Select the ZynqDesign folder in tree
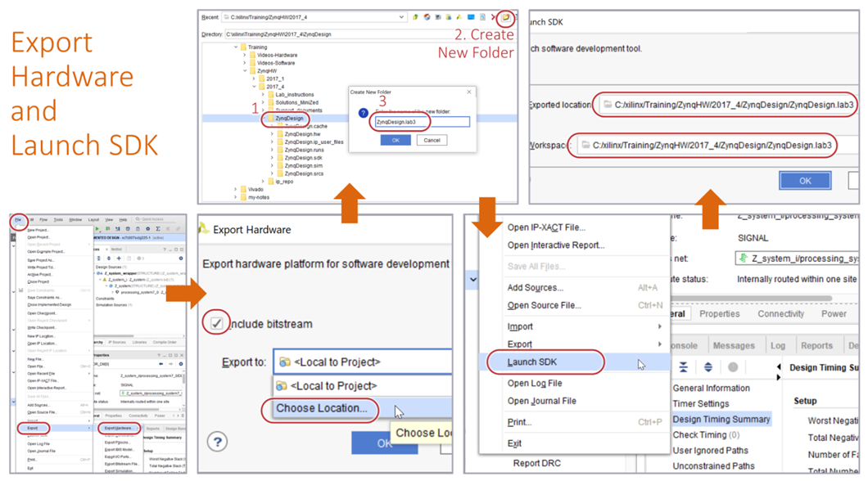Screen dimensions: 868x481 (289, 119)
